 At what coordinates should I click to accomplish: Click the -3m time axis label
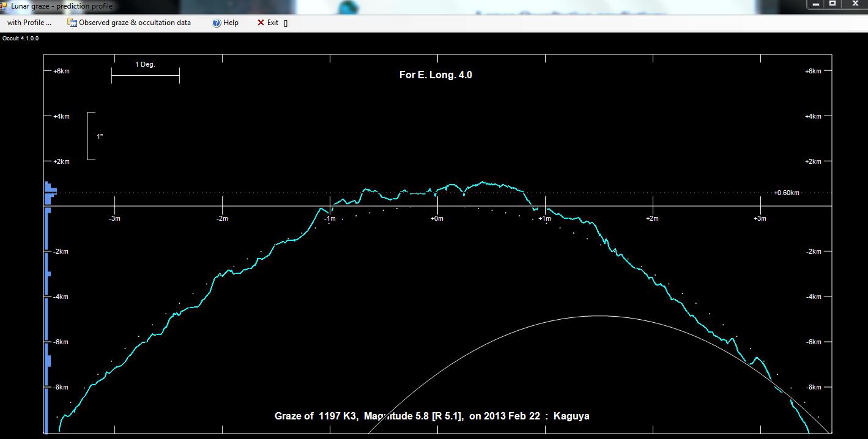click(114, 218)
